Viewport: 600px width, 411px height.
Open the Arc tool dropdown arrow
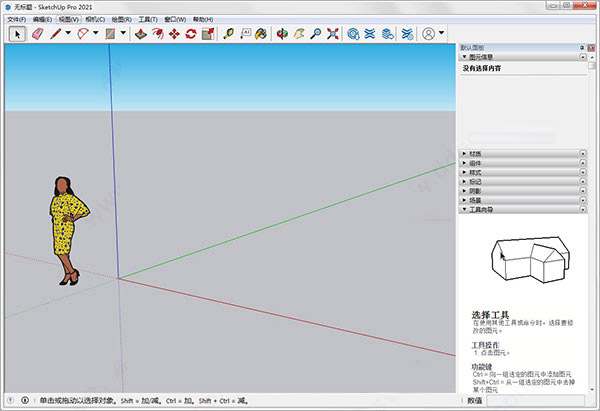pos(96,33)
